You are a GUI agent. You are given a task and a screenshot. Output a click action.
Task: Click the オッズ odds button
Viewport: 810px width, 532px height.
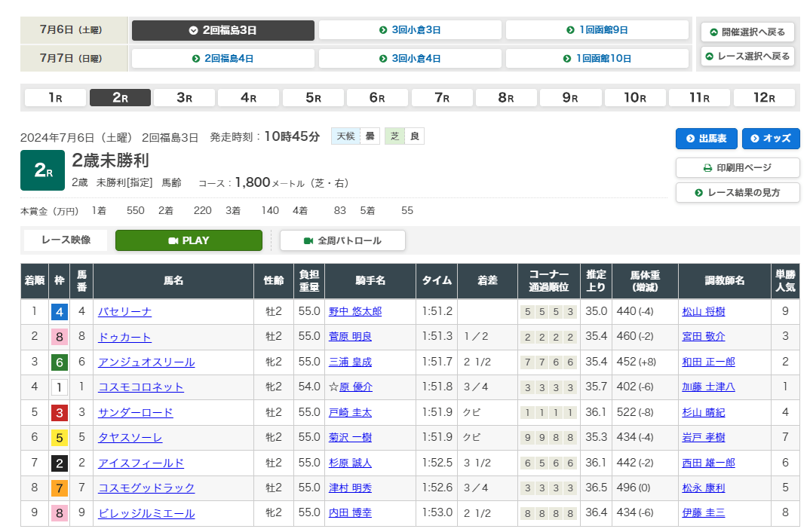[x=771, y=139]
